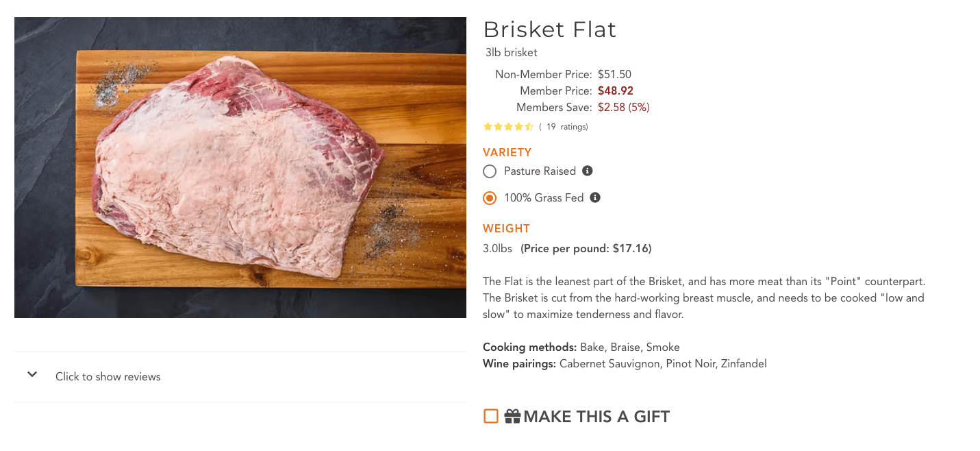980x451 pixels.
Task: Click the price per pound text
Action: 586,248
